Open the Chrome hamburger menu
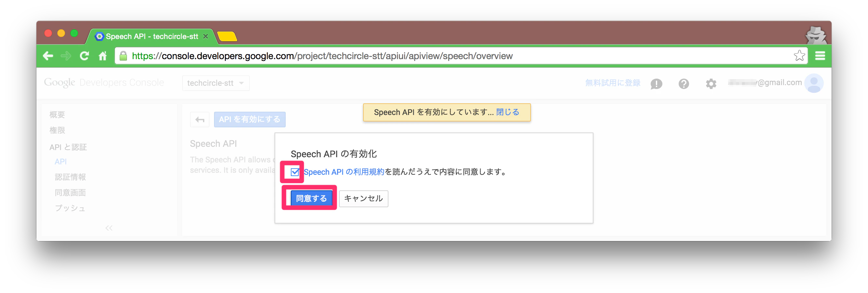 tap(820, 56)
